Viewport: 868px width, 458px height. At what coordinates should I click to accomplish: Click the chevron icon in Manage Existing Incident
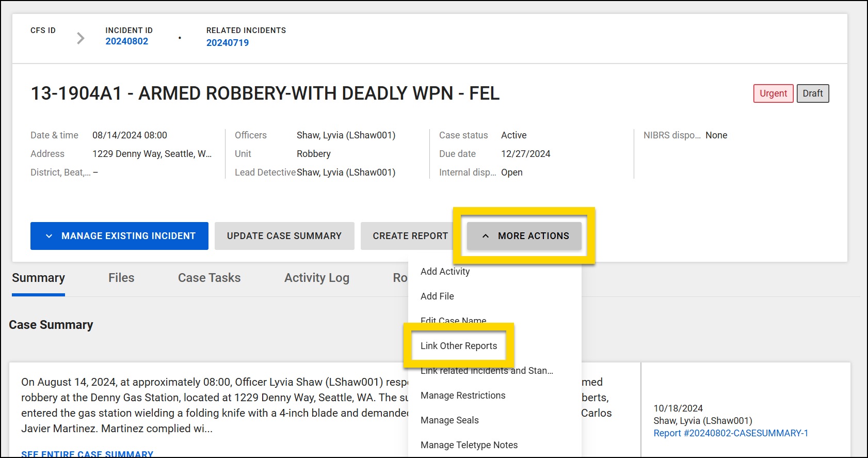click(x=49, y=236)
